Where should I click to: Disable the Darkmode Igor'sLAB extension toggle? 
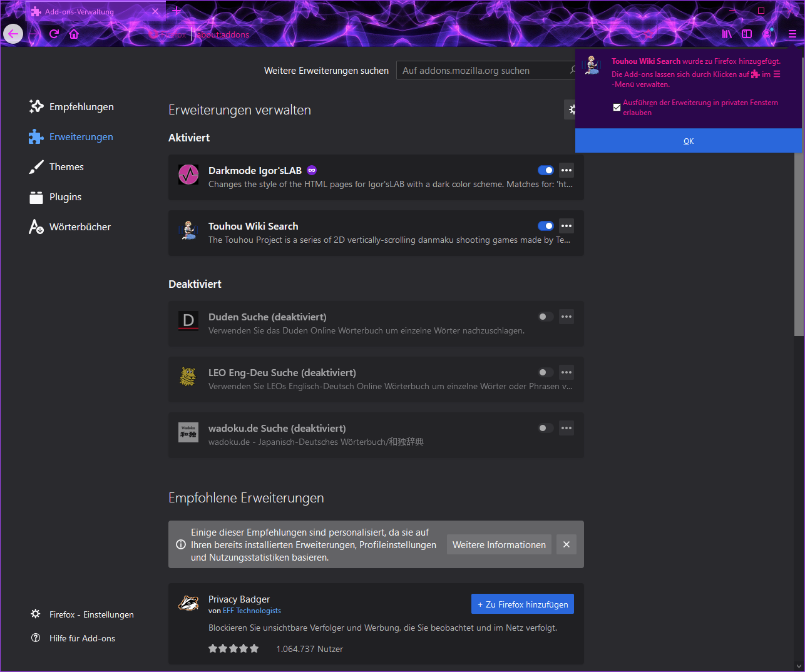point(546,170)
